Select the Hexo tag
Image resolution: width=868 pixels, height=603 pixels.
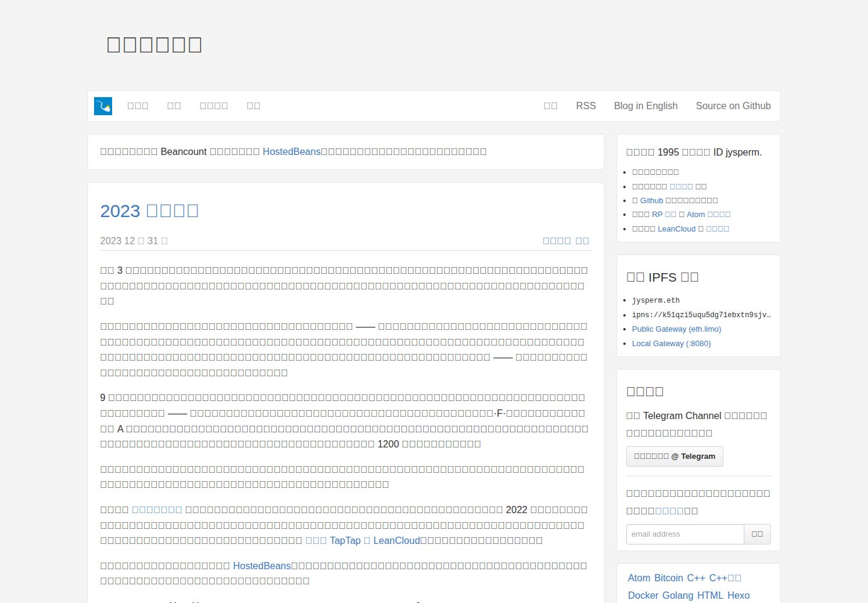pos(738,596)
